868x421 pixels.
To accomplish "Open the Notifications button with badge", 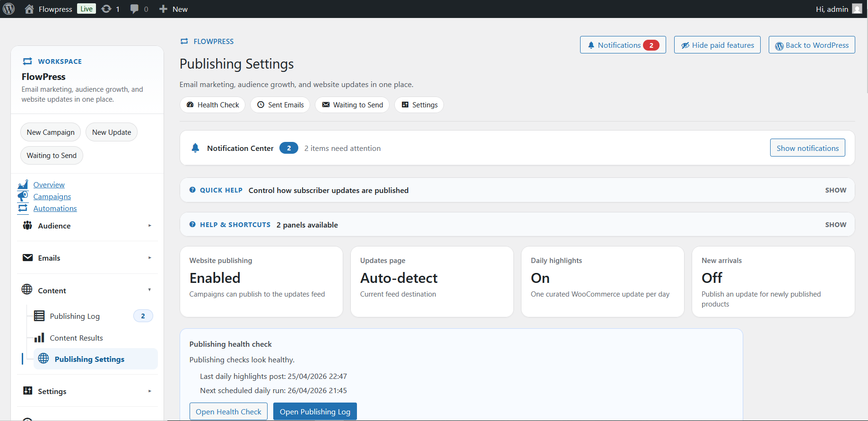I will 623,45.
